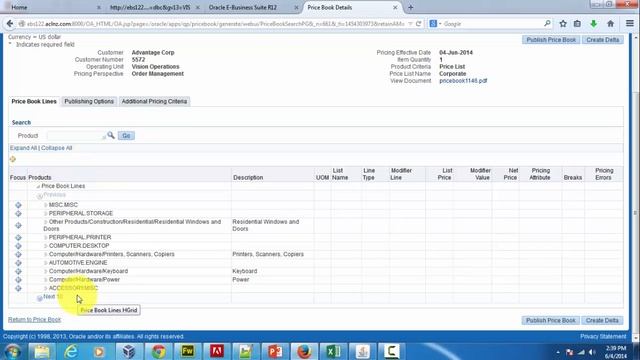Screen dimensions: 640x360
Task: Open Chrome from the taskbar
Action: 158,351
